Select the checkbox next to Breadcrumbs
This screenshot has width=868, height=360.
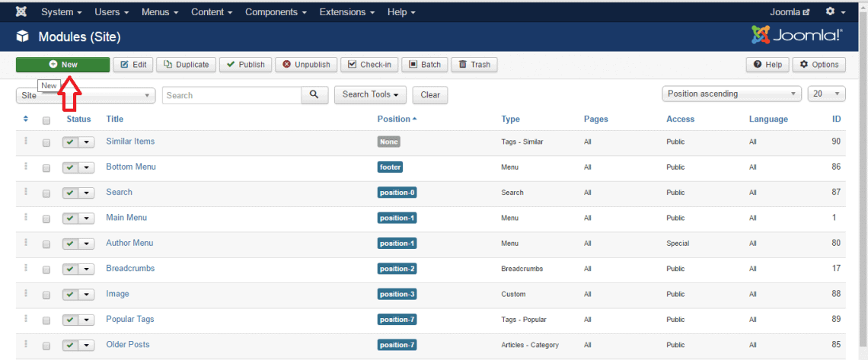[46, 269]
